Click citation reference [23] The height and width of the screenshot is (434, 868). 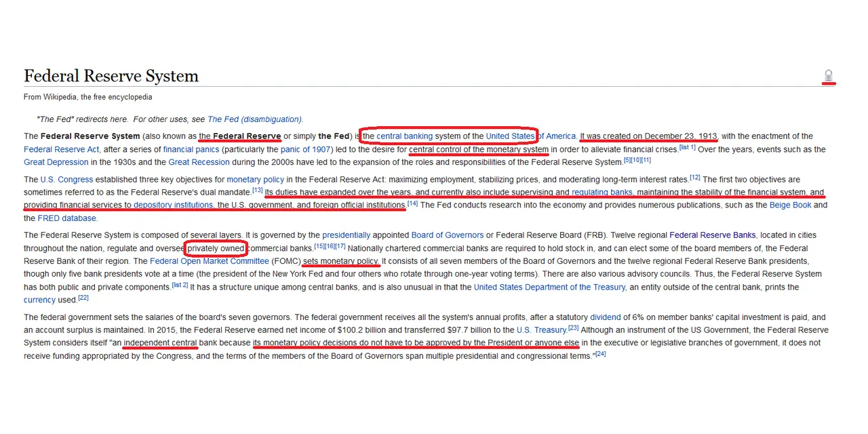573,328
